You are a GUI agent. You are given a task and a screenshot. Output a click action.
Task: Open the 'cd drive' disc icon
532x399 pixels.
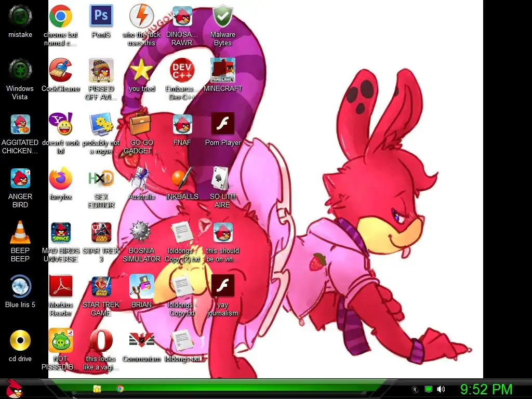click(20, 340)
